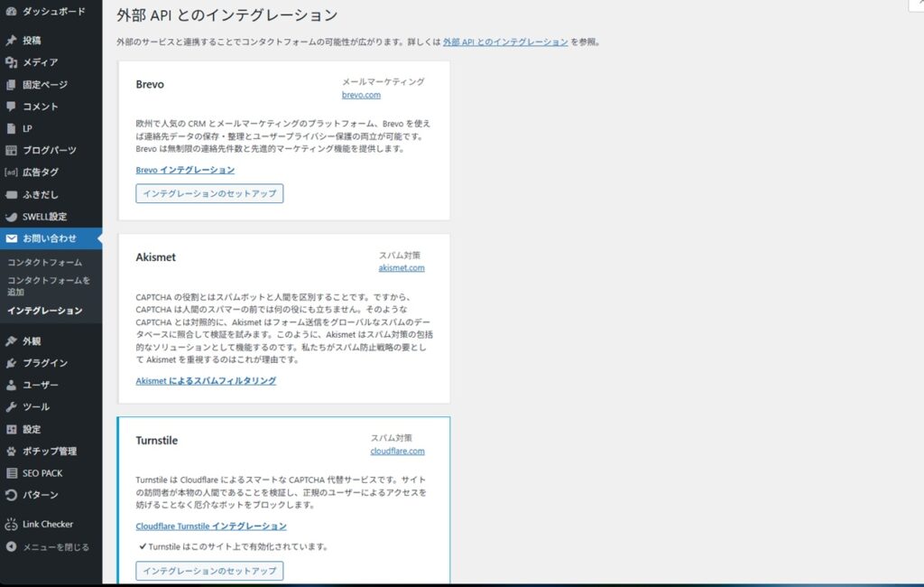924x587 pixels.
Task: Click the user icon beside ユーザー
Action: (11, 385)
